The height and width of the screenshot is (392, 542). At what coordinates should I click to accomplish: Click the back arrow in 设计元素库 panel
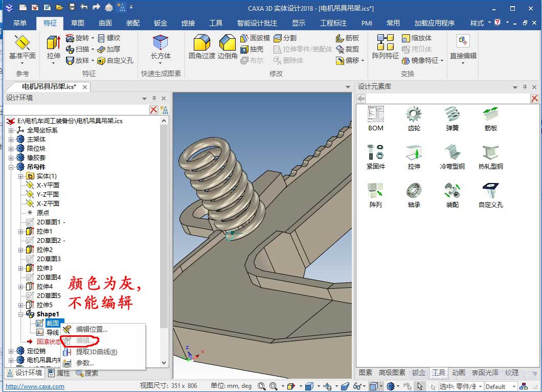point(361,99)
